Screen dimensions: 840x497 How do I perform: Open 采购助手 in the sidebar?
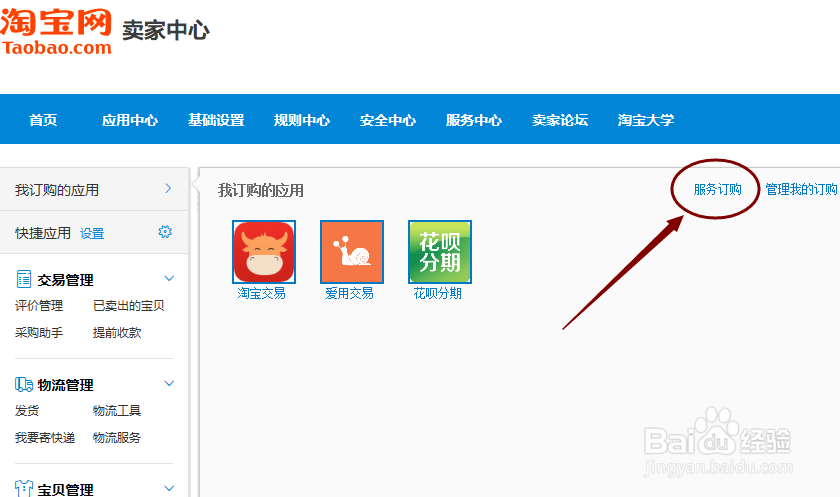tap(39, 333)
